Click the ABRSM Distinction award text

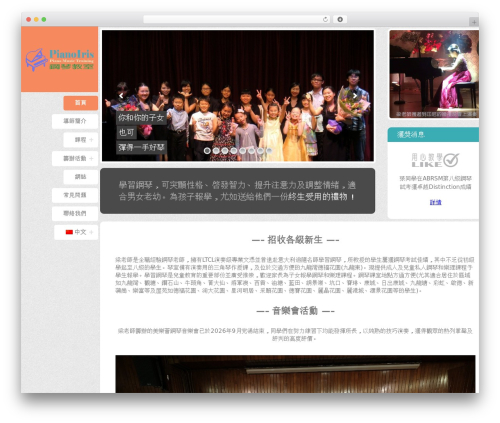[435, 183]
